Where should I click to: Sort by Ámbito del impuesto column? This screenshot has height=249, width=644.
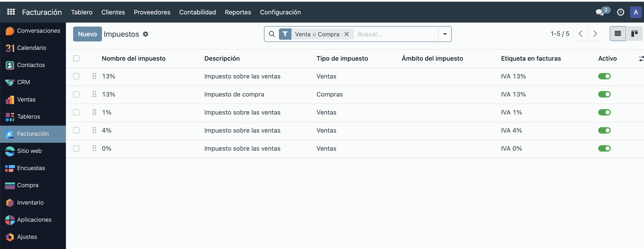point(432,58)
